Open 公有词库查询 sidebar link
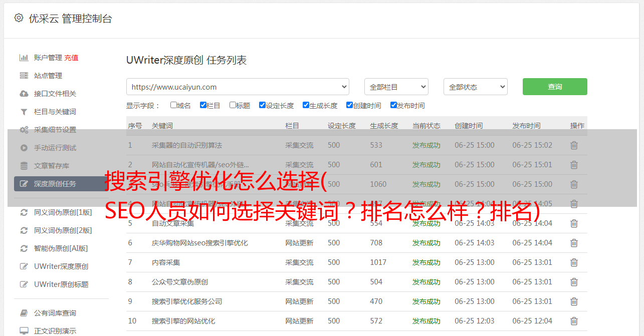This screenshot has width=644, height=336. [55, 313]
